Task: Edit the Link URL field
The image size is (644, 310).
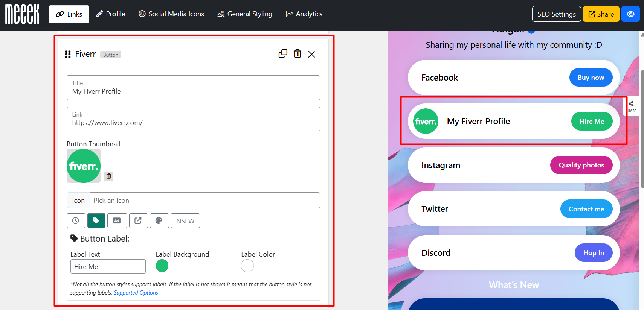Action: 193,119
